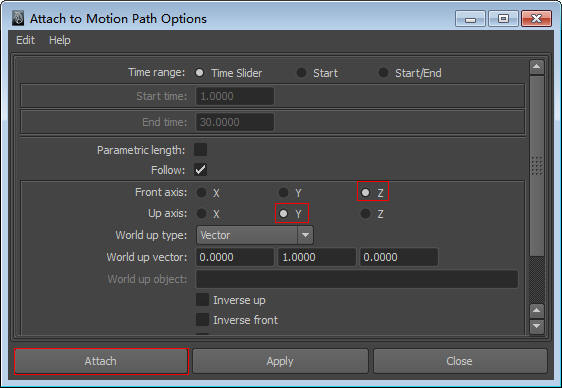Set Front axis to X
This screenshot has height=388, width=562.
pyautogui.click(x=201, y=192)
